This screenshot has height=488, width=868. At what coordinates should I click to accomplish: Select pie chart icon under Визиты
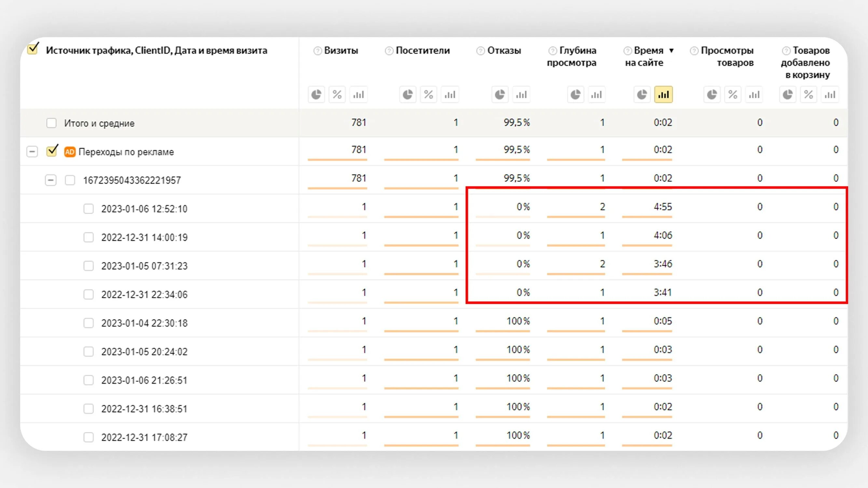tap(316, 95)
